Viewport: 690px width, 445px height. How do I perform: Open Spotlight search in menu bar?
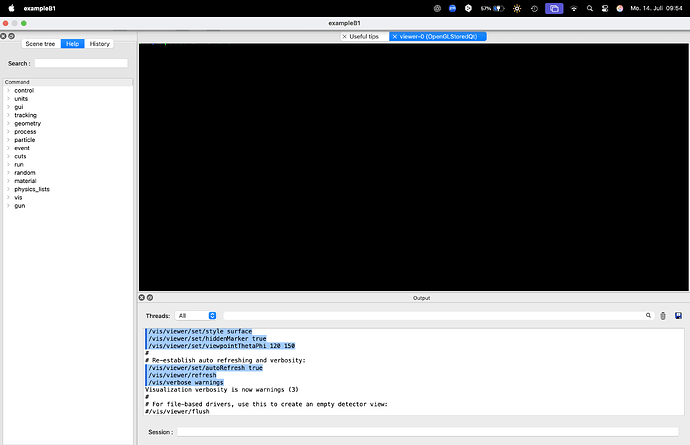click(x=590, y=8)
